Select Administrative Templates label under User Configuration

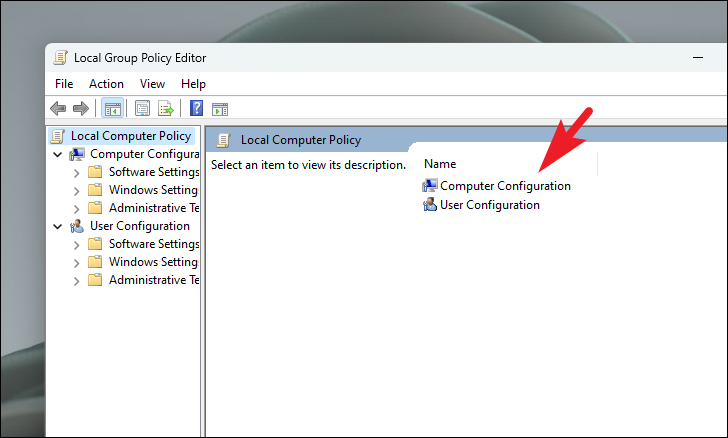pos(154,280)
